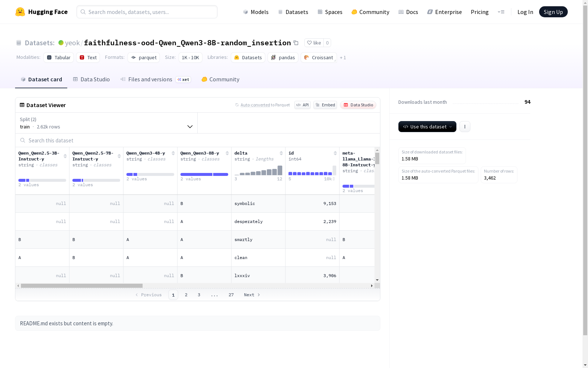This screenshot has width=588, height=368.
Task: Sort the Qwen_Qwen3-4B-y column
Action: (173, 153)
